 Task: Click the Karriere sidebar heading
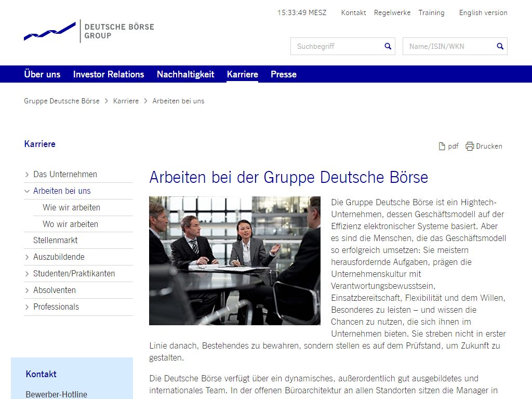coord(39,144)
